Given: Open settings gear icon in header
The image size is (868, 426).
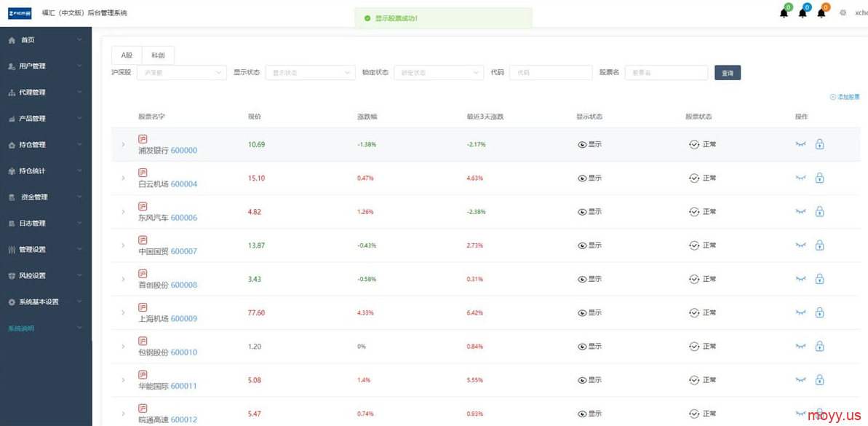Looking at the screenshot, I should pyautogui.click(x=843, y=12).
